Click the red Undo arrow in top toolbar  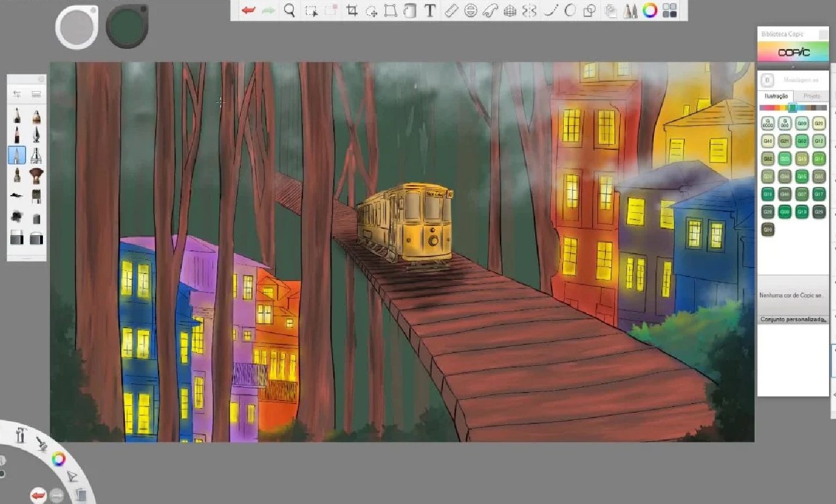pyautogui.click(x=248, y=10)
